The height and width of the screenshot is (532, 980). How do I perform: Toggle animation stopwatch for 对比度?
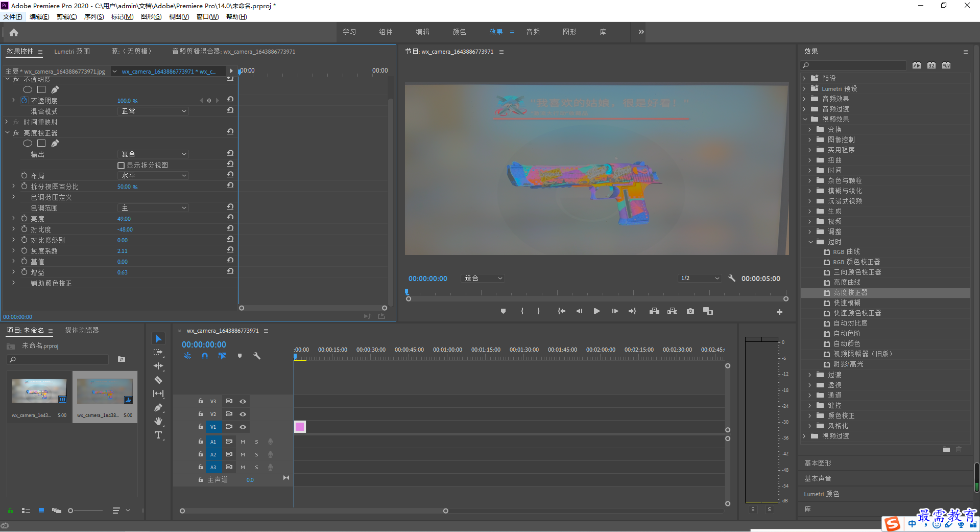pyautogui.click(x=24, y=229)
